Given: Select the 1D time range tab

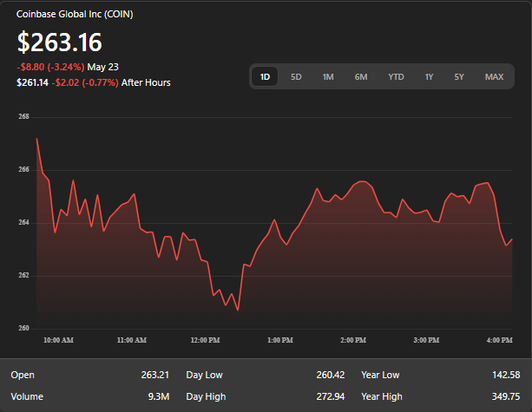Looking at the screenshot, I should coord(265,76).
